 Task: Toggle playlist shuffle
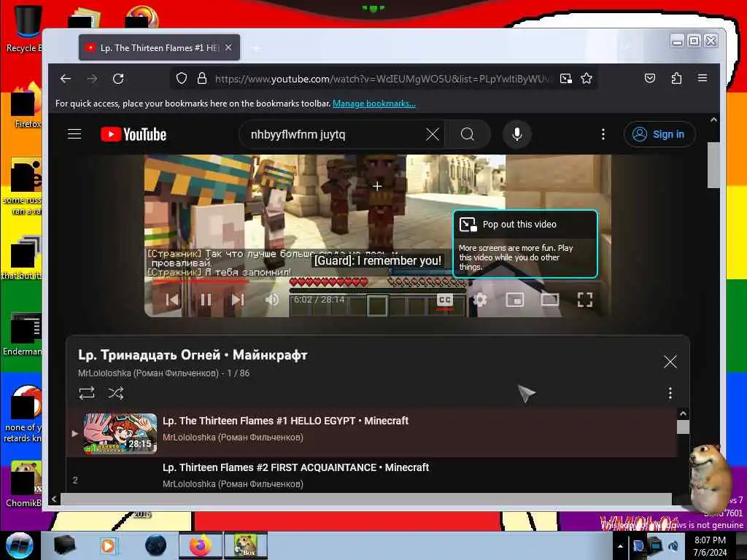115,393
